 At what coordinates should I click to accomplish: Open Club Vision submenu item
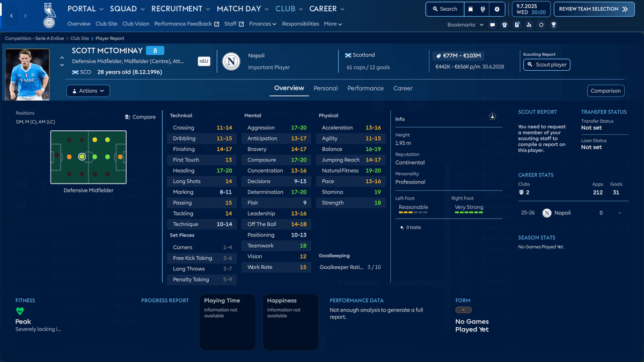pyautogui.click(x=136, y=24)
